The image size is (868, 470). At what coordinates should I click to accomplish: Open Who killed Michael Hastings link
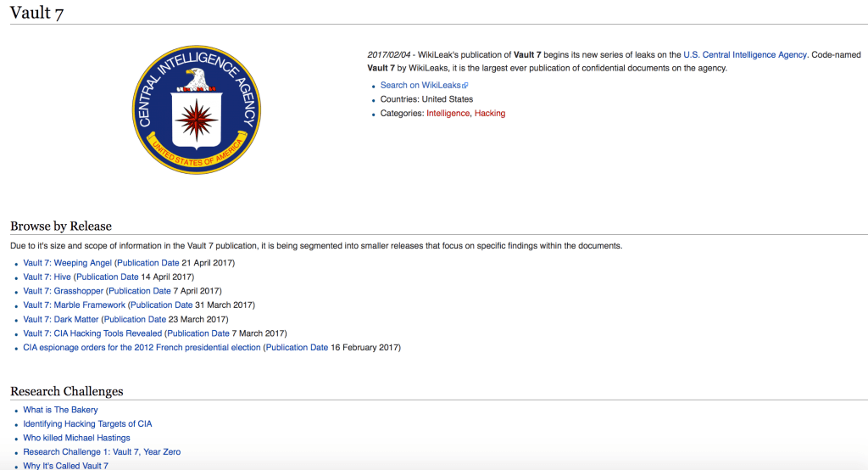(76, 438)
